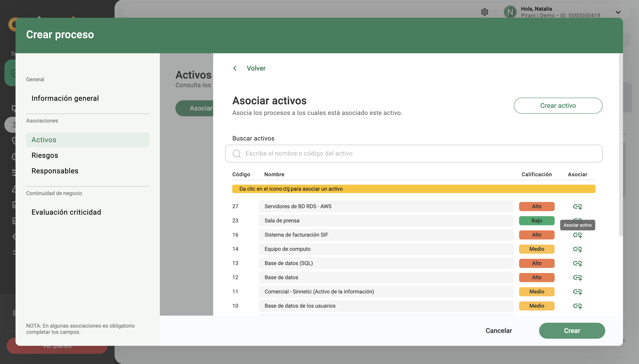
Task: Click the back chevron next to Volver
Action: 235,68
